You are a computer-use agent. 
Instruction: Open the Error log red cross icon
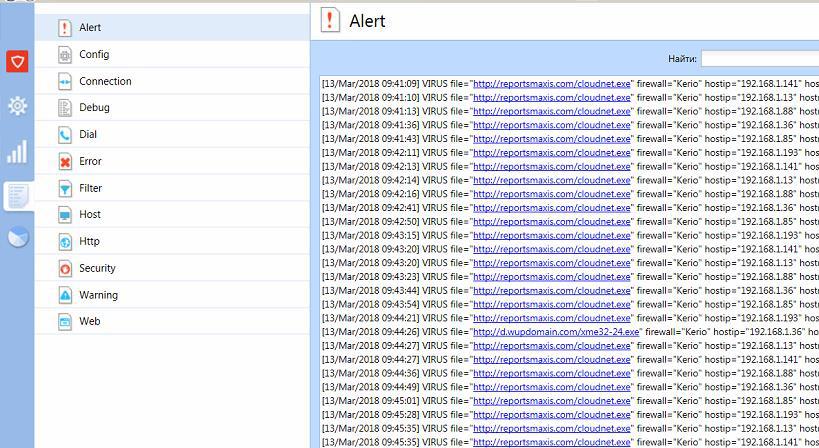65,161
